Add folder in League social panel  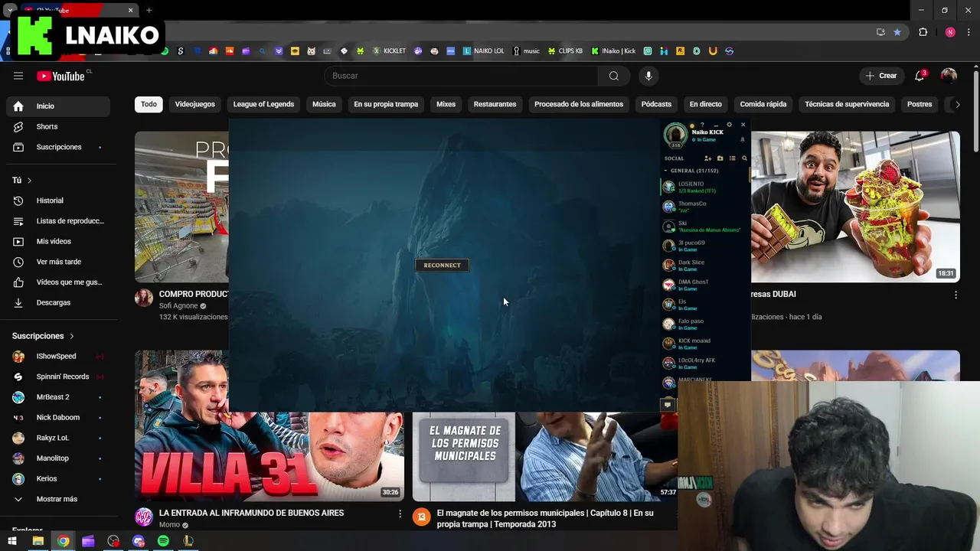click(720, 158)
